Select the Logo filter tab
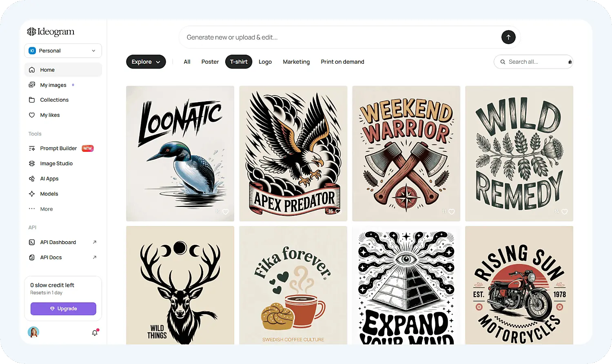Image resolution: width=612 pixels, height=364 pixels. click(x=265, y=62)
